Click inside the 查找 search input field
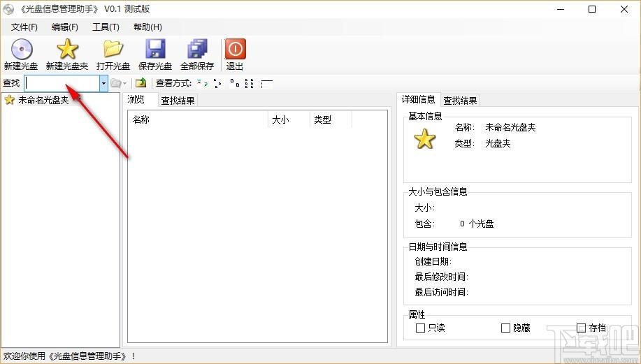Viewport: 641px width, 364px height. pos(62,83)
